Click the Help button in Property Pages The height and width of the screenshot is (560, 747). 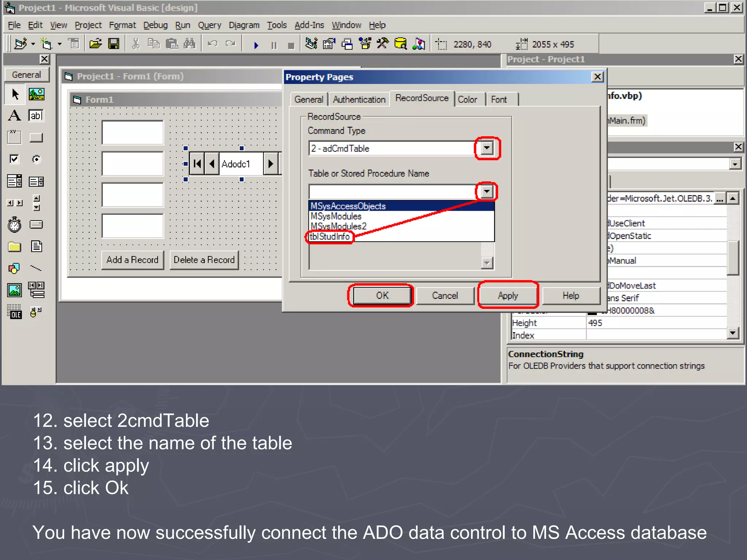click(x=571, y=295)
